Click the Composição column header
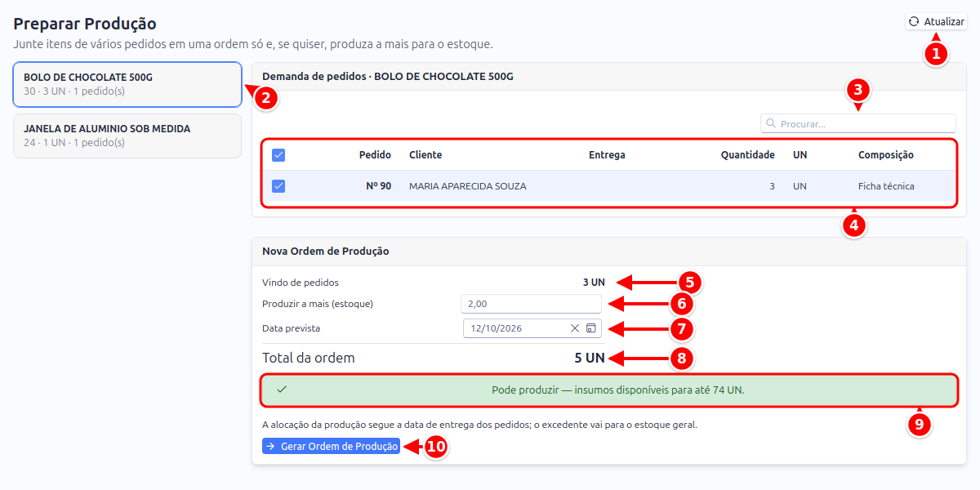The width and height of the screenshot is (980, 490). (886, 155)
